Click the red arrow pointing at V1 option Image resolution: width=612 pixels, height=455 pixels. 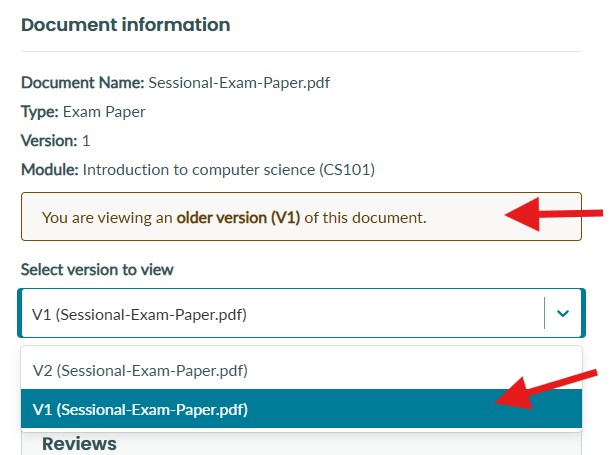click(546, 389)
